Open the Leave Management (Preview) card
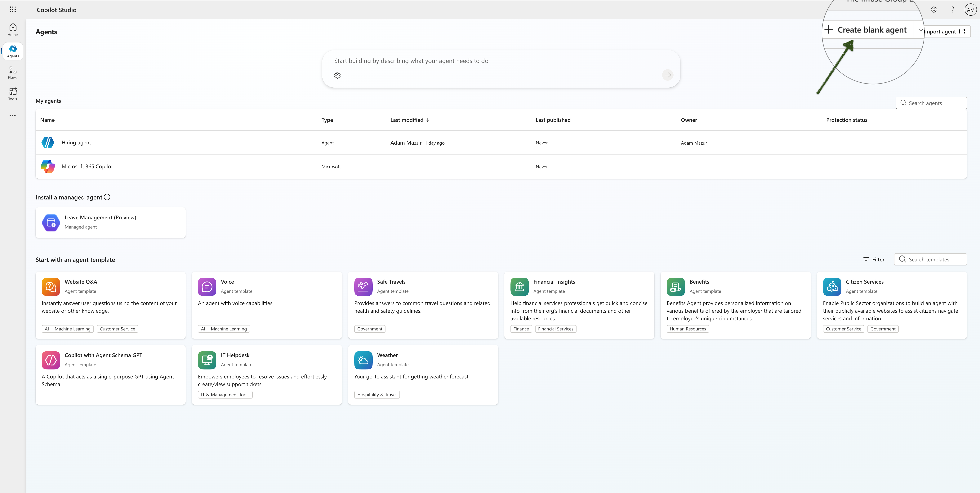 pos(111,223)
